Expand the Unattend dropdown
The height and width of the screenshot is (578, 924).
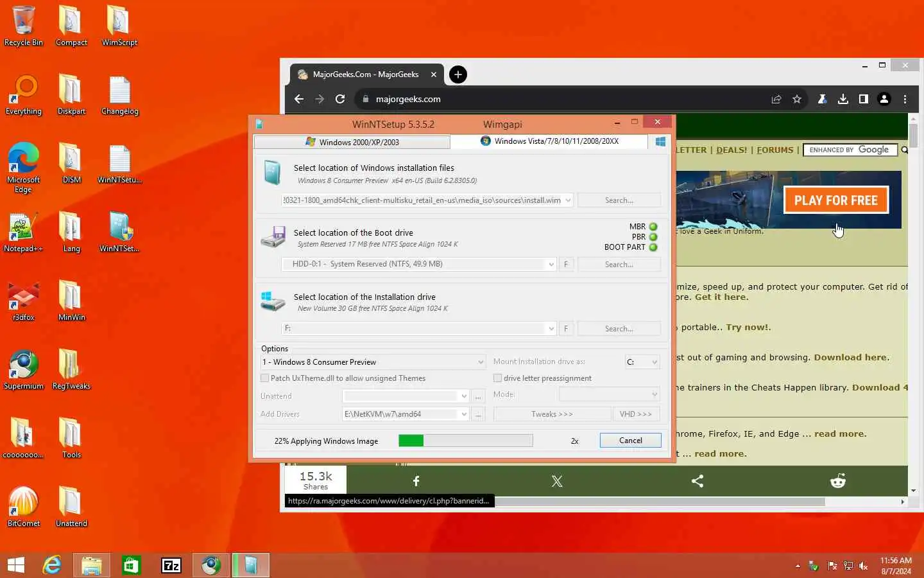pyautogui.click(x=464, y=396)
